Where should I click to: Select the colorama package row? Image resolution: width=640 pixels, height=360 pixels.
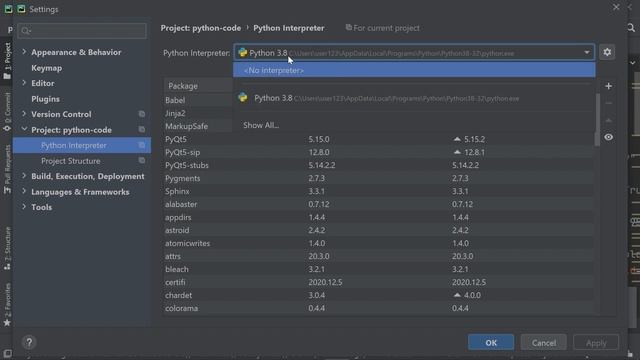coord(379,308)
